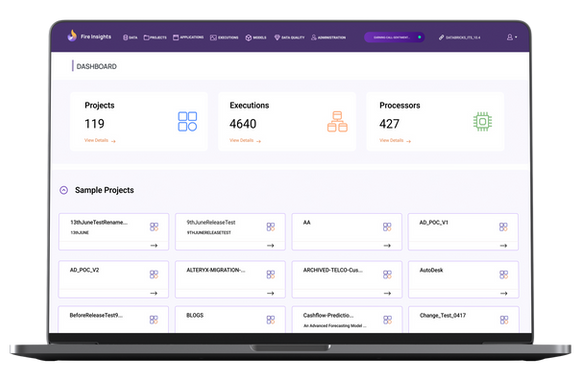The image size is (580, 381).
Task: Click the 13THJUNE subtitle text
Action: coord(80,232)
